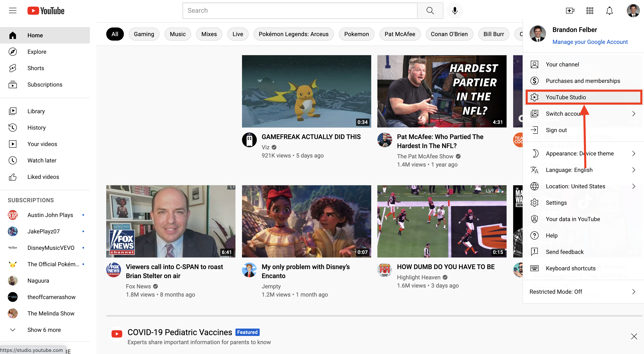Screen dimensions: 644x354
Task: Open Watch later playlist
Action: [x=45, y=160]
